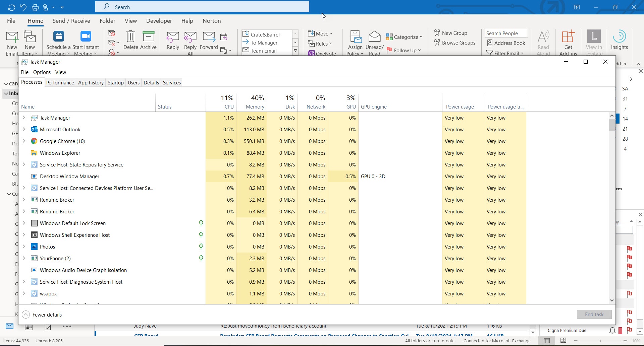Open the Categorize dropdown
Image resolution: width=644 pixels, height=346 pixels.
[404, 37]
